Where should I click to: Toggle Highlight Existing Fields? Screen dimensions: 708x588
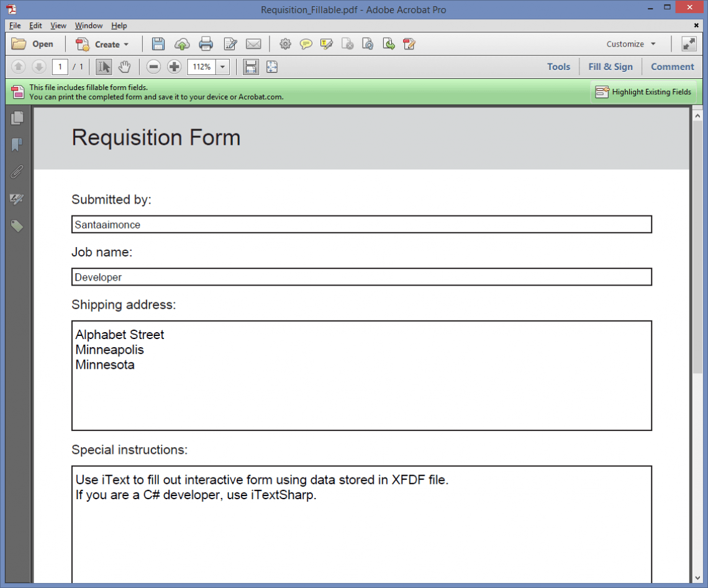(x=645, y=92)
